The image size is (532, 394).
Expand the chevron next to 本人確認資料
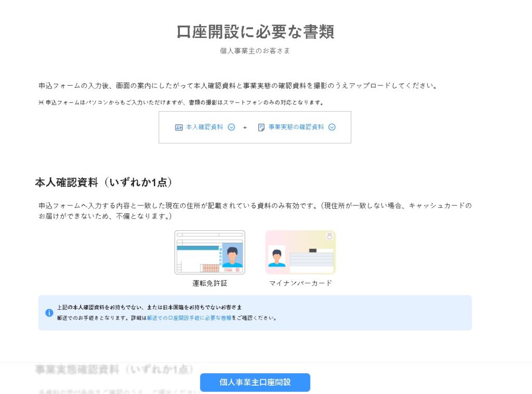tap(232, 127)
